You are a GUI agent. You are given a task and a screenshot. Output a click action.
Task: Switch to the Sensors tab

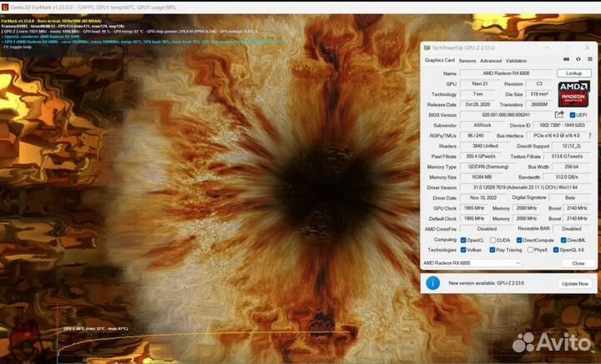467,60
